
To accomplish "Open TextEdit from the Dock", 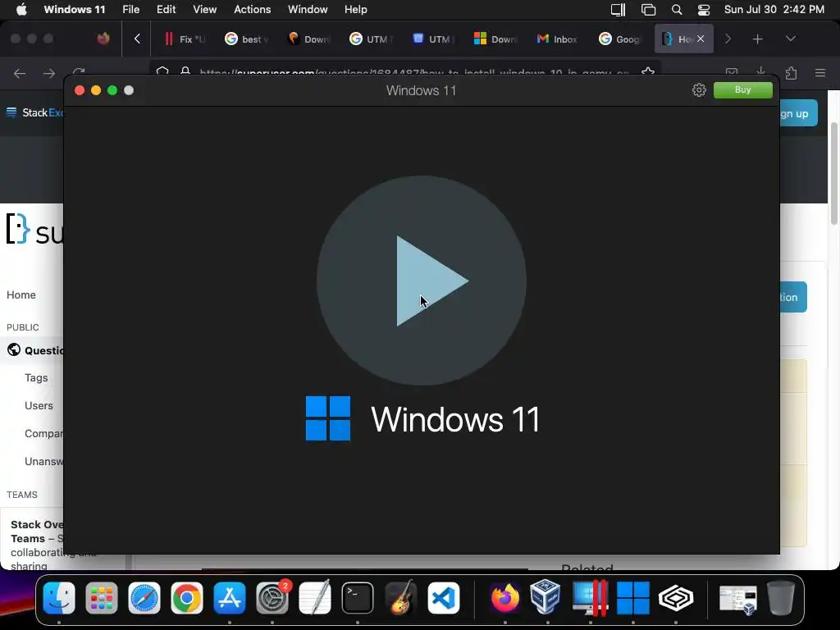I will click(x=315, y=598).
